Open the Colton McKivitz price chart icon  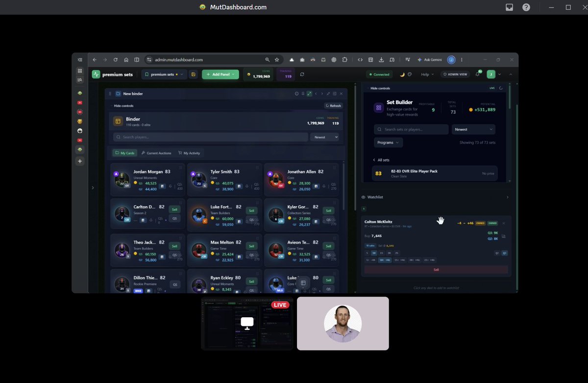pos(504,236)
